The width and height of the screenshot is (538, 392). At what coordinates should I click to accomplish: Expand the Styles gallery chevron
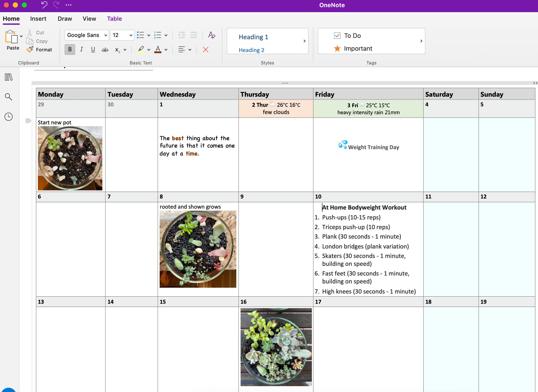[305, 41]
